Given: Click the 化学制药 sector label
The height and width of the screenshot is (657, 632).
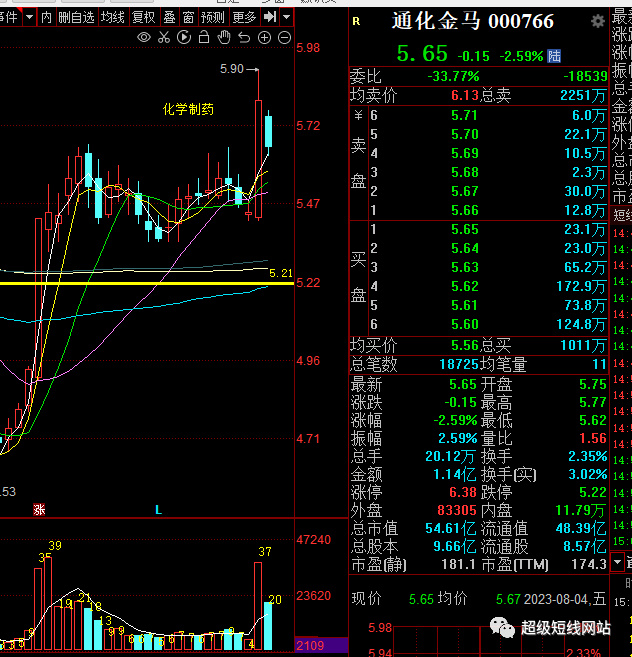Looking at the screenshot, I should click(188, 109).
